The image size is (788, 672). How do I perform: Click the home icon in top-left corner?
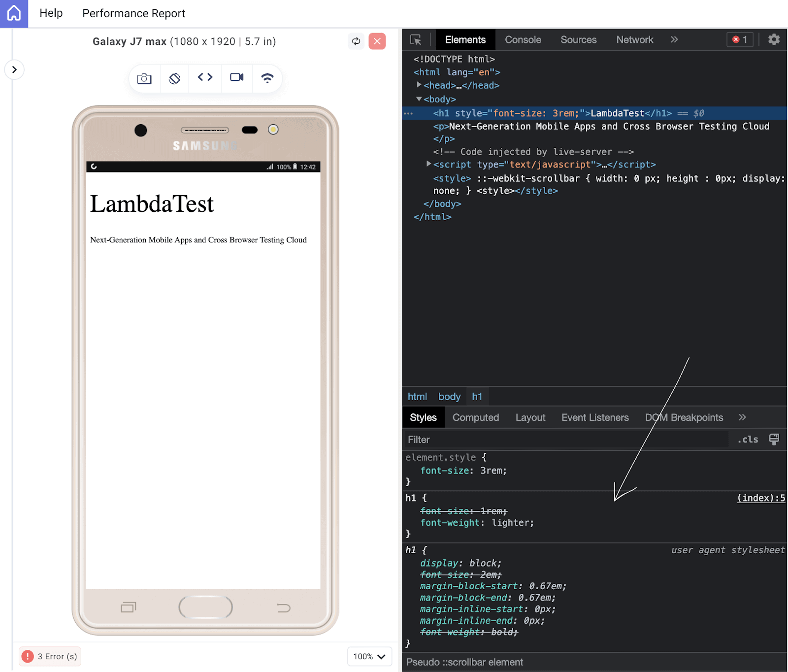point(14,13)
